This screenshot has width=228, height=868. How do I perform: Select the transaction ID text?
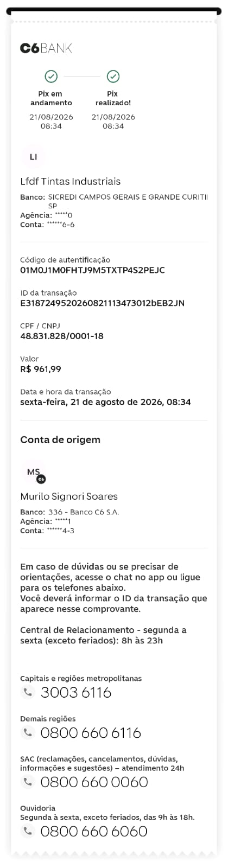pyautogui.click(x=102, y=303)
